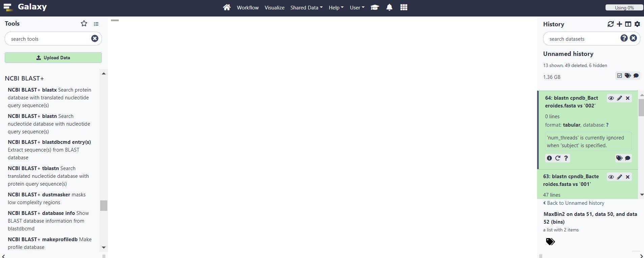Expand dataset 63 blastn vs '001'
This screenshot has height=258, width=644.
click(571, 180)
